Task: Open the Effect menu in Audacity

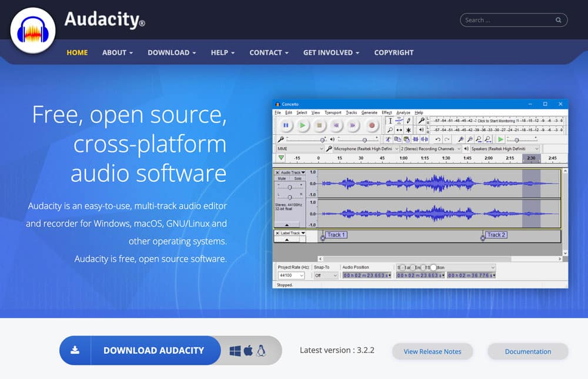Action: [386, 112]
